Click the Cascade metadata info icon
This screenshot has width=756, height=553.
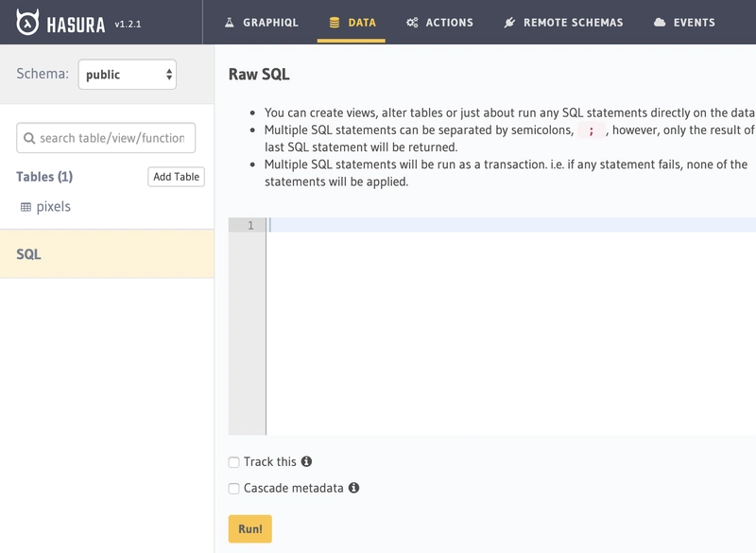pos(353,488)
